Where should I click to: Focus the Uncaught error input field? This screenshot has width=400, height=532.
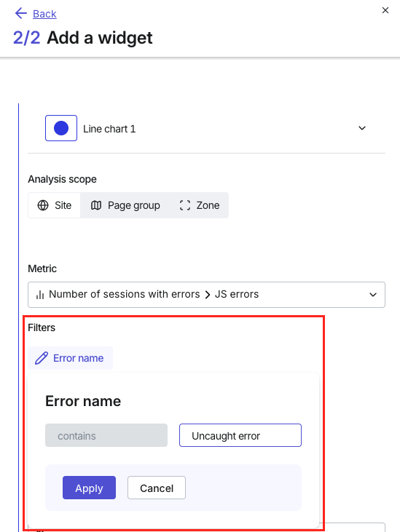click(x=240, y=435)
